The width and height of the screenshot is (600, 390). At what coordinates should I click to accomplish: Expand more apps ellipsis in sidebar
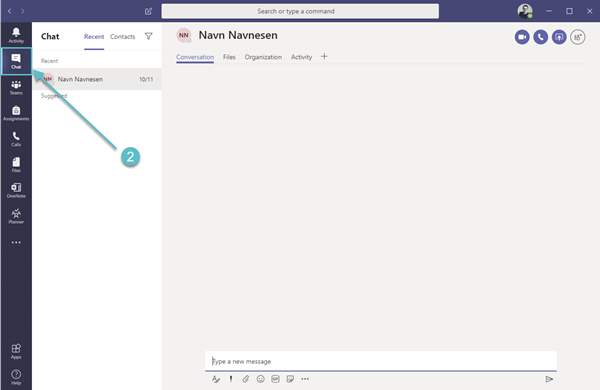(16, 242)
